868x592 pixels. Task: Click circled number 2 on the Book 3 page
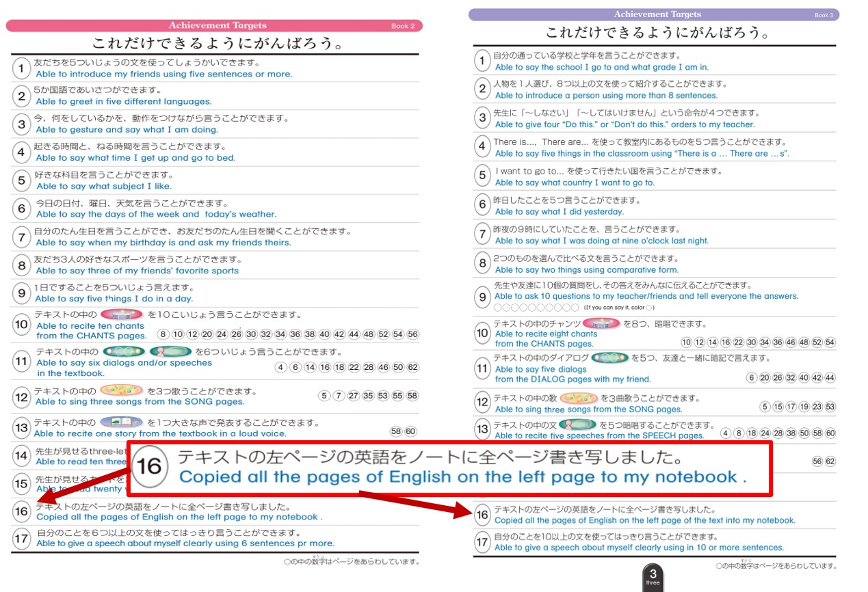tap(482, 90)
